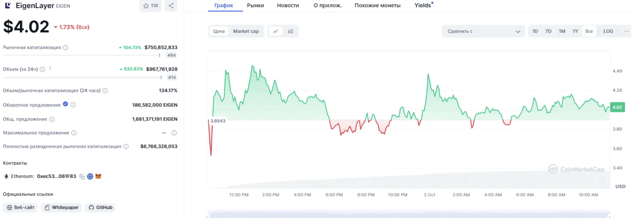Toggle LOG scale on chart
The image size is (644, 218).
(608, 31)
